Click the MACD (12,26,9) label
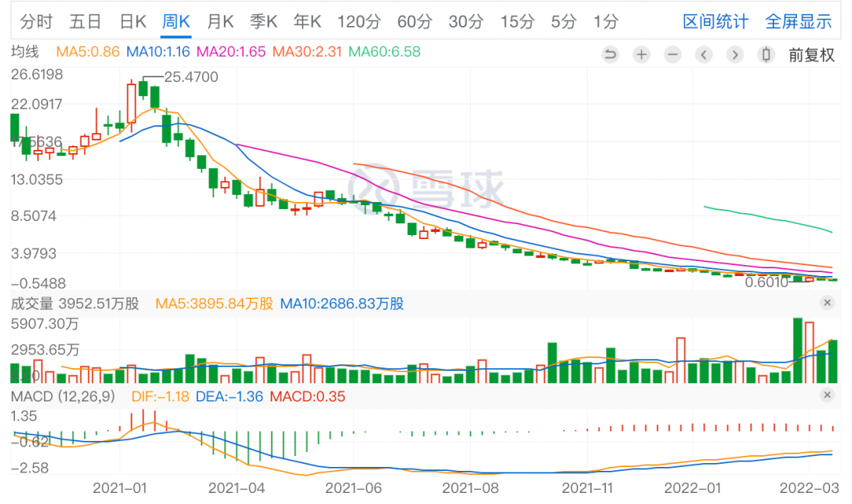852x504 pixels. (x=63, y=397)
